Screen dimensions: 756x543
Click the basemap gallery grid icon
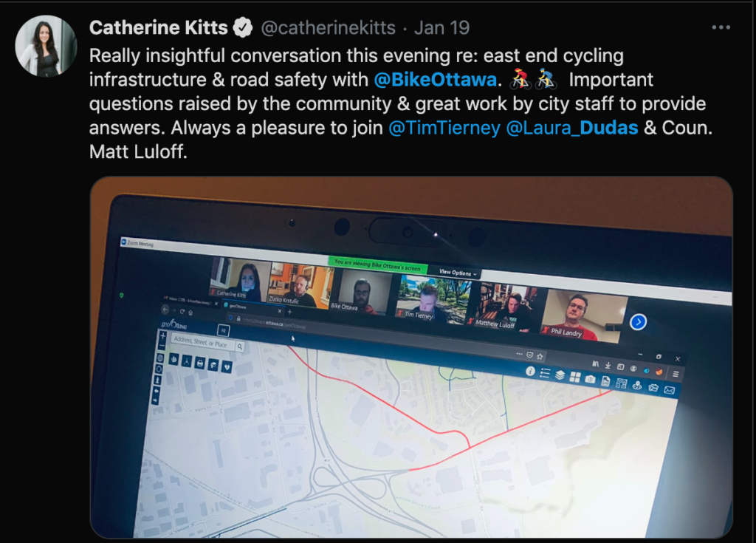tap(574, 377)
